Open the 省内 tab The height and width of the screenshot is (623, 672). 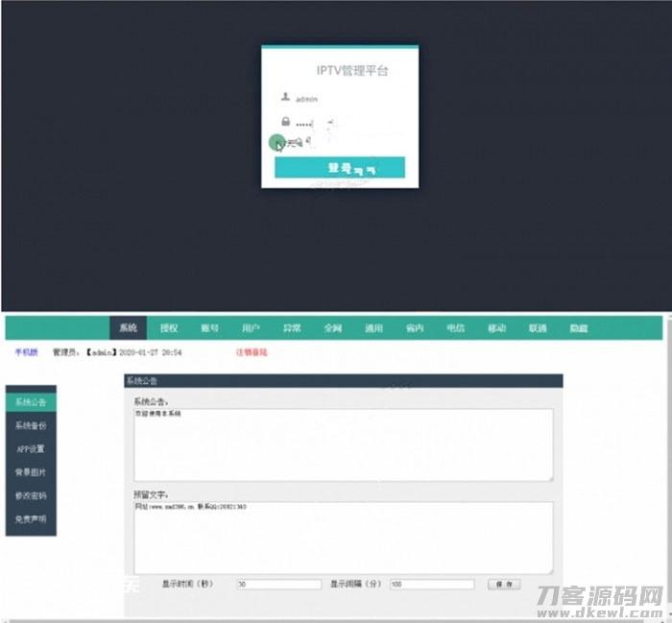pos(415,327)
